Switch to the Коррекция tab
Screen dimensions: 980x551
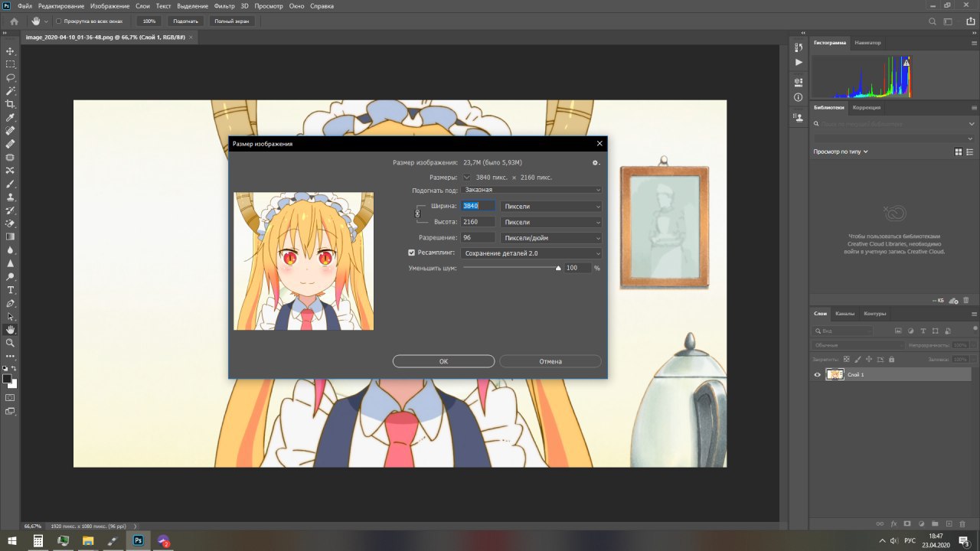coord(867,107)
